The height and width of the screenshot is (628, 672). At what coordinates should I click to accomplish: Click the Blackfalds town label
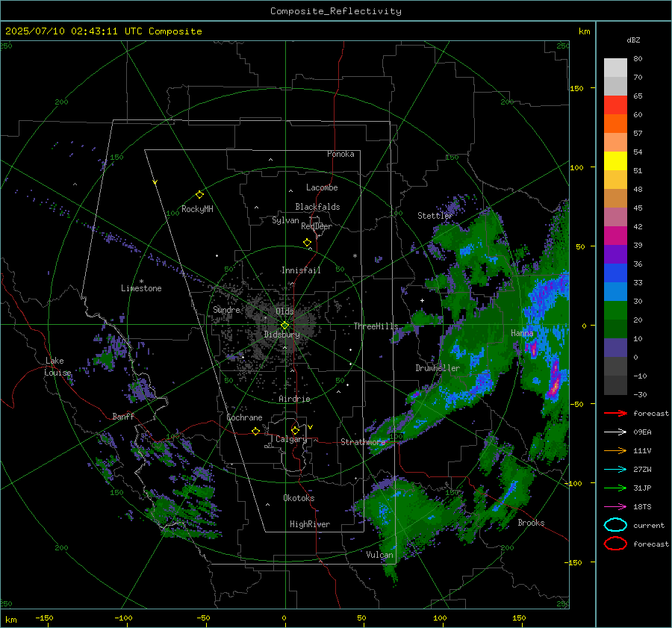tap(317, 207)
